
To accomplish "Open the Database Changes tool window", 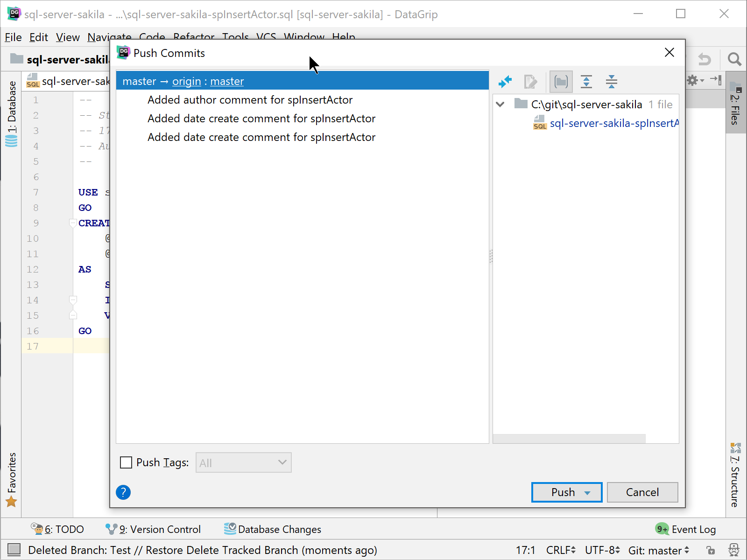I will tap(273, 529).
